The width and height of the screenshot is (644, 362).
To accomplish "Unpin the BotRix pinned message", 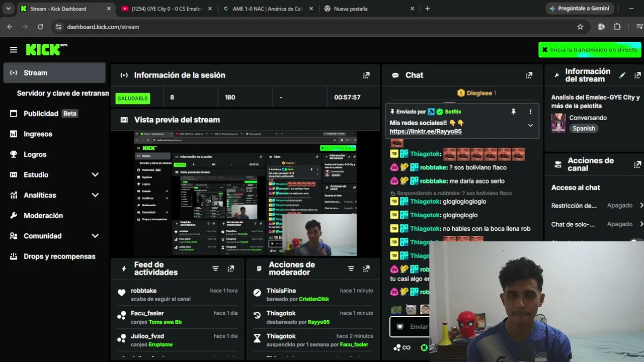I will pos(513,112).
